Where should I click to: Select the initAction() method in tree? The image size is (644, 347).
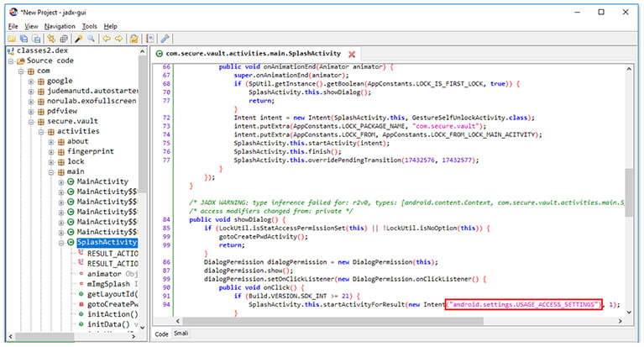[x=112, y=313]
